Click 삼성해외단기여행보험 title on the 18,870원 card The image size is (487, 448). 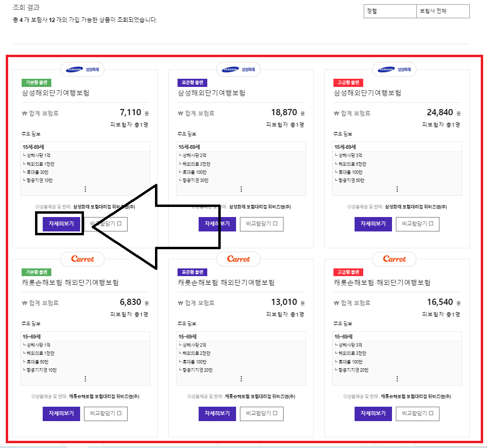(x=212, y=93)
